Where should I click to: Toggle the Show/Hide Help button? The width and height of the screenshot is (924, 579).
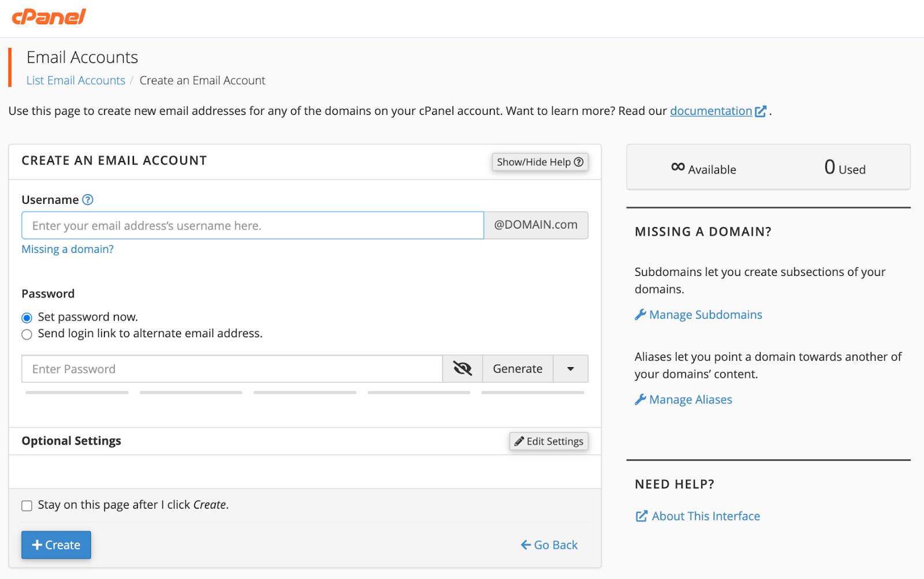(x=539, y=162)
